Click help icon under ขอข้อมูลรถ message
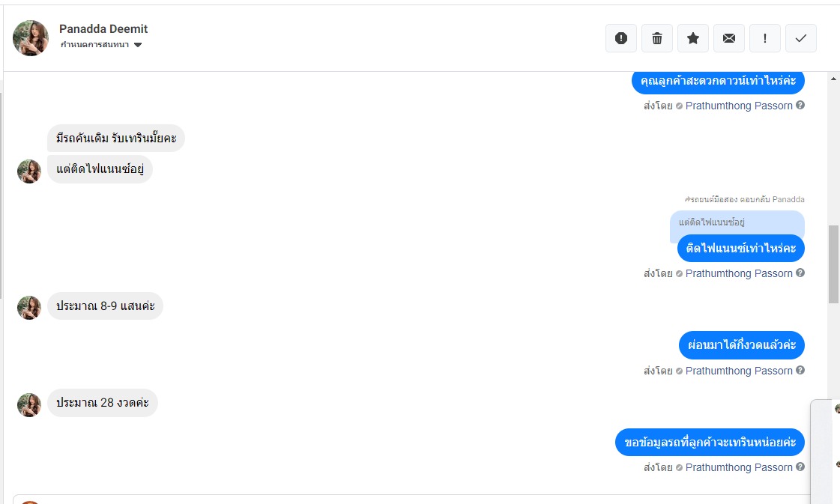 (800, 467)
